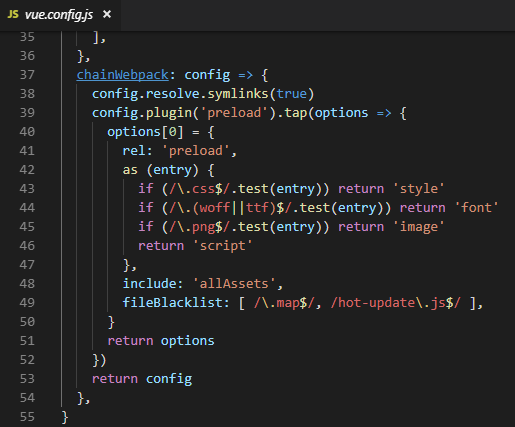
Task: Click 'config.resolve.symlinks' on line 38
Action: pos(180,94)
